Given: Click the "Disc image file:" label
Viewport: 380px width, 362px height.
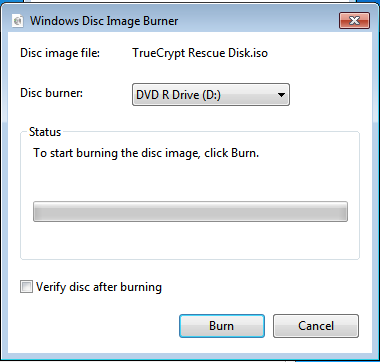Looking at the screenshot, I should [x=60, y=53].
